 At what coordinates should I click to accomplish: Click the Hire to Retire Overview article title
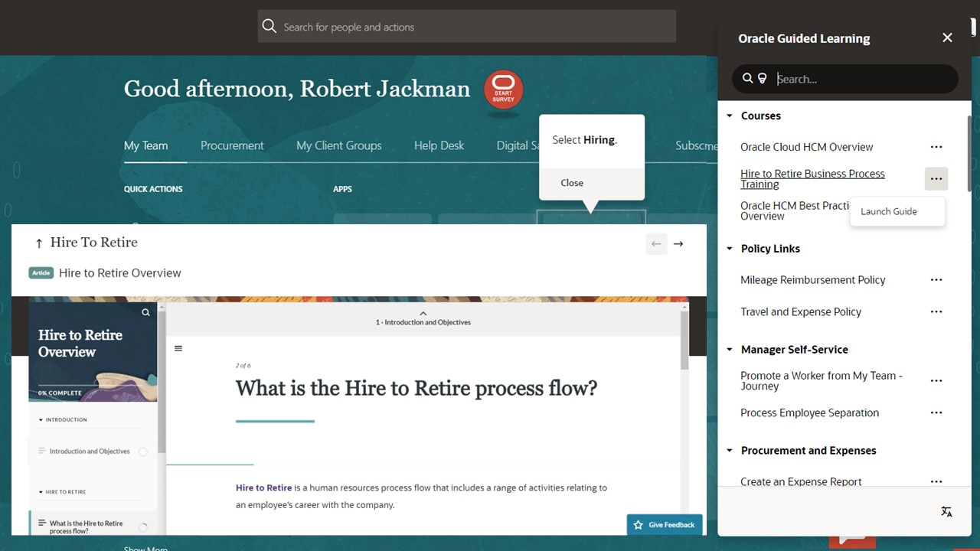point(120,273)
